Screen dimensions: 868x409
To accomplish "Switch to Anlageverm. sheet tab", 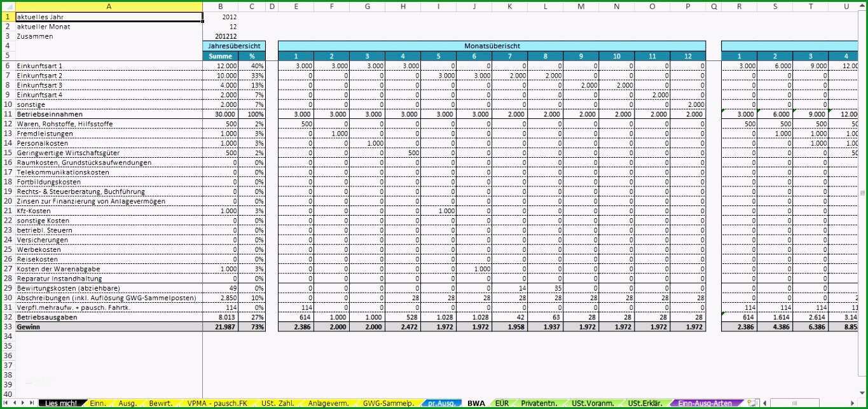I will (328, 403).
